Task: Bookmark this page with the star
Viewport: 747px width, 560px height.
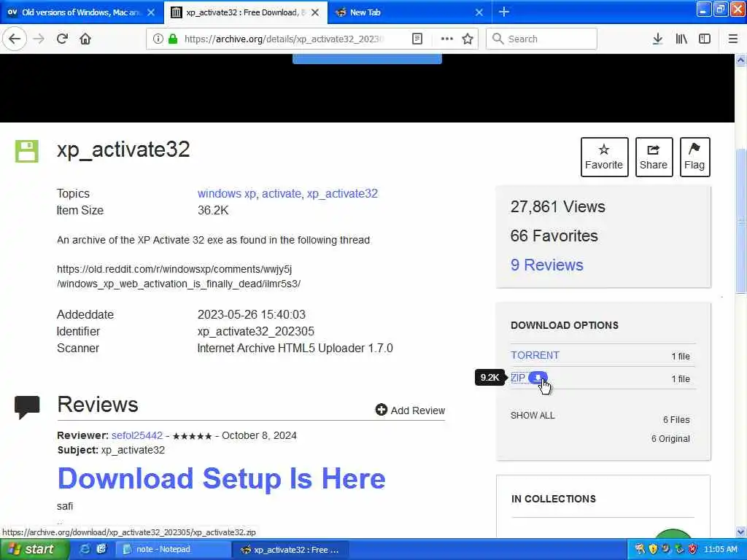Action: coord(468,39)
